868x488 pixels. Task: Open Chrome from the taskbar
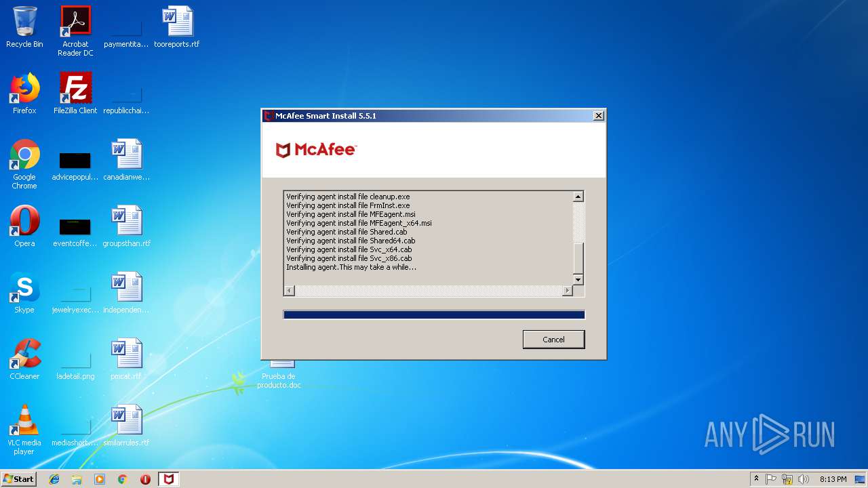(x=123, y=479)
